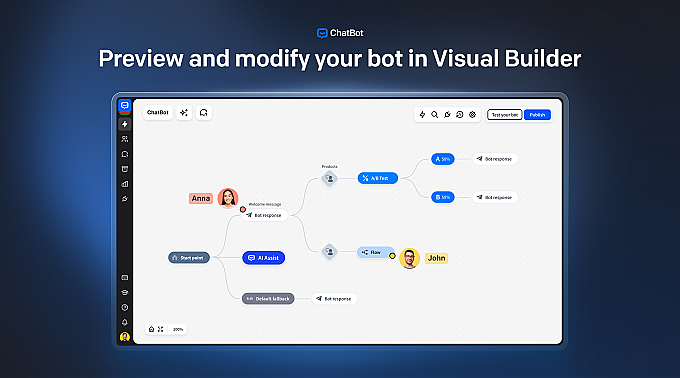Viewport: 680px width, 378px height.
Task: Click the lightning bolt icon in the top toolbar
Action: (422, 114)
